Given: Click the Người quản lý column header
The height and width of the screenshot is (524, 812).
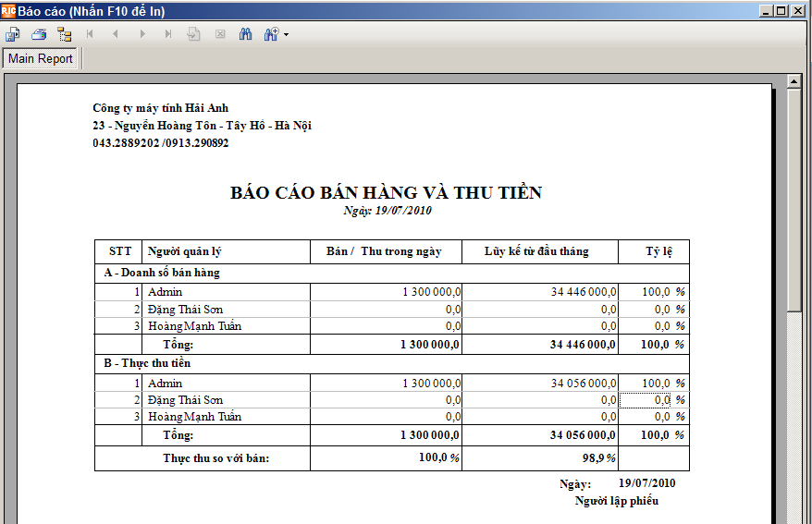Looking at the screenshot, I should 184,251.
